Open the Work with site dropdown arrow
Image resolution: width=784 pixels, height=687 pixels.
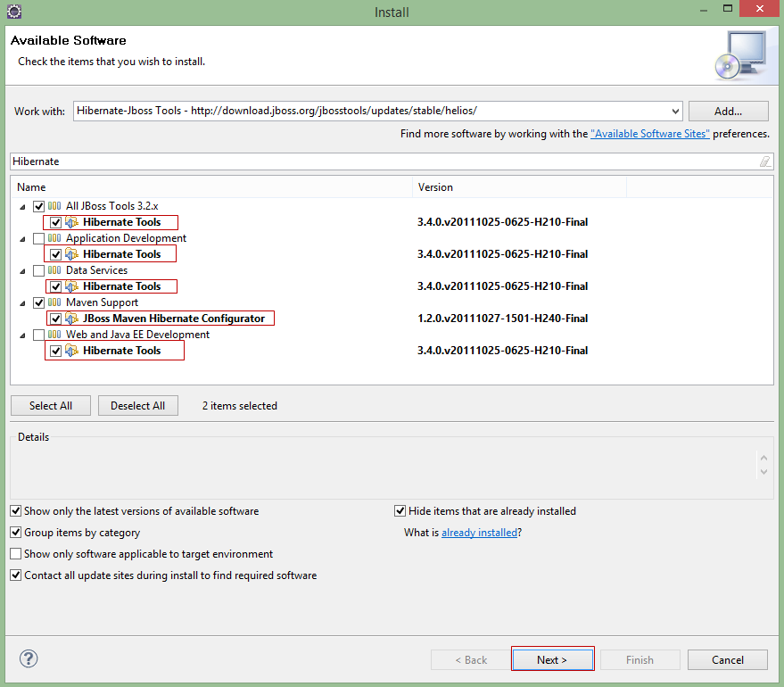point(675,111)
